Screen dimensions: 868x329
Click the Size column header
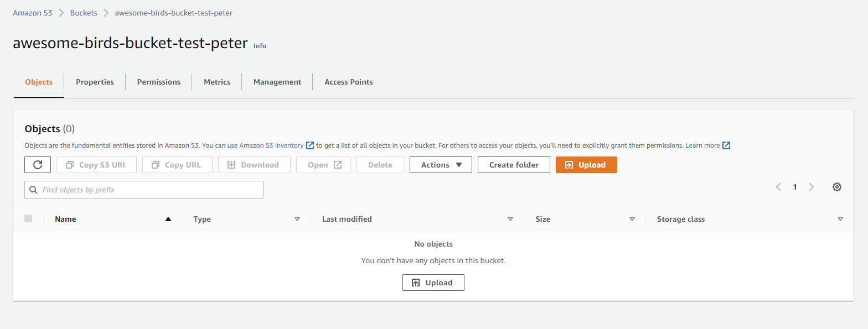tap(543, 219)
